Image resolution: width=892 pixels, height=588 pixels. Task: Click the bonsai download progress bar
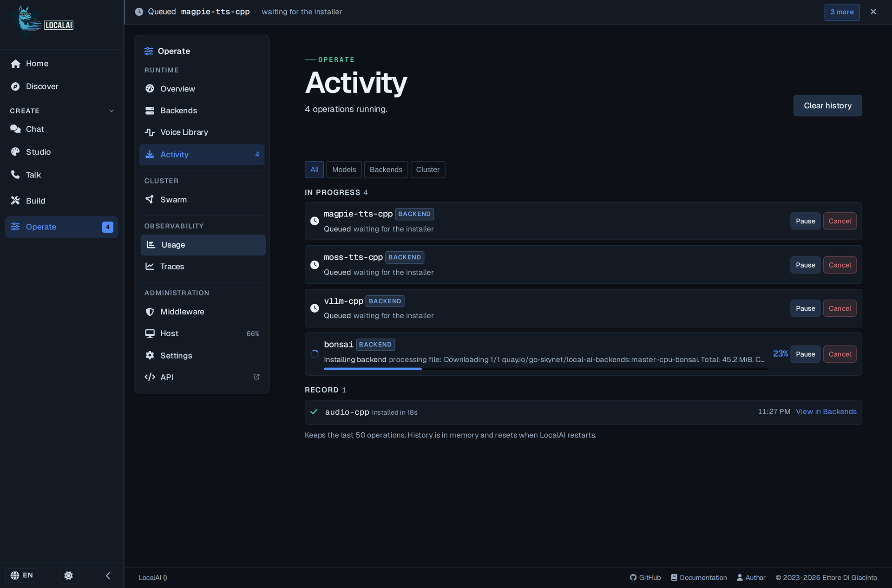point(545,369)
